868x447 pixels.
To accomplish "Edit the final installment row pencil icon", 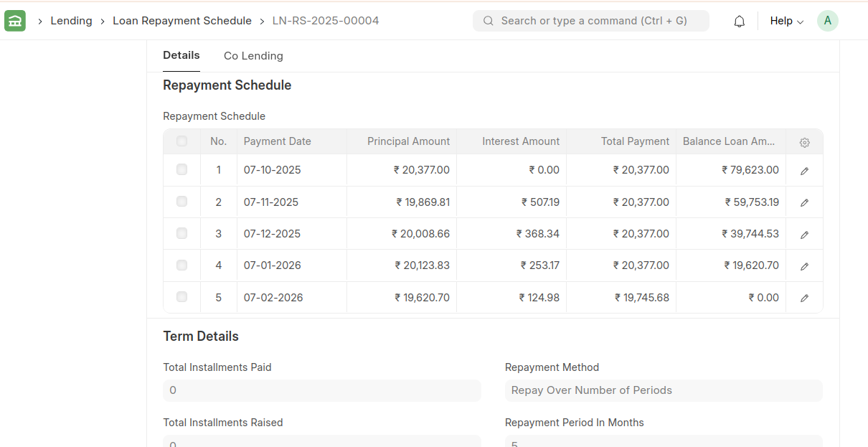I will tap(804, 298).
